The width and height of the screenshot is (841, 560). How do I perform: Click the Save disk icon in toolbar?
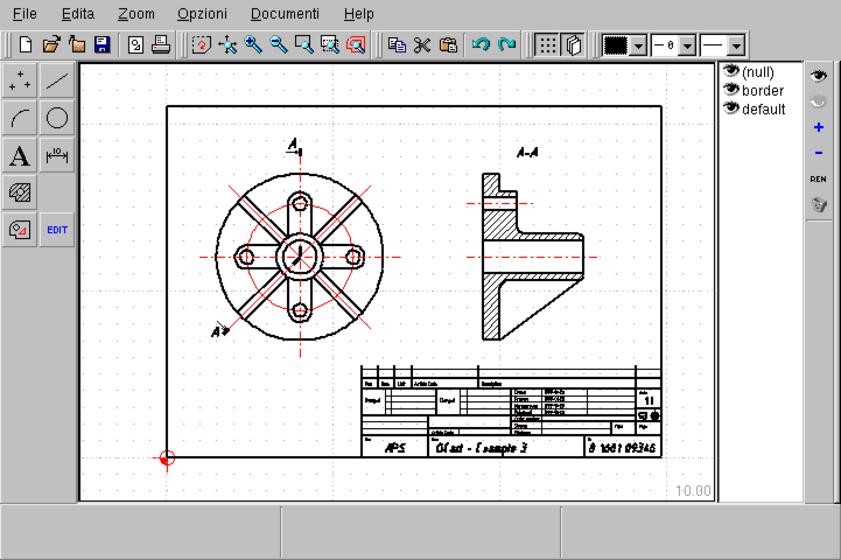point(101,45)
